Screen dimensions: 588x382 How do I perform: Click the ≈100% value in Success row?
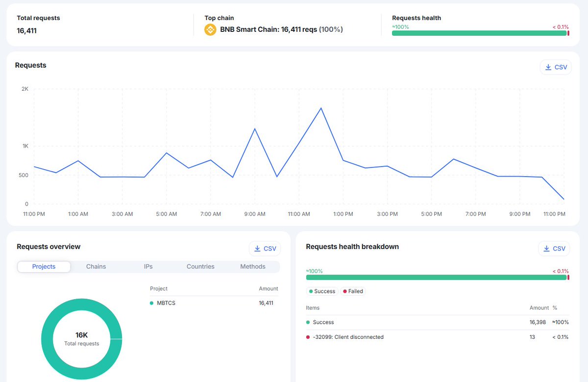(561, 322)
